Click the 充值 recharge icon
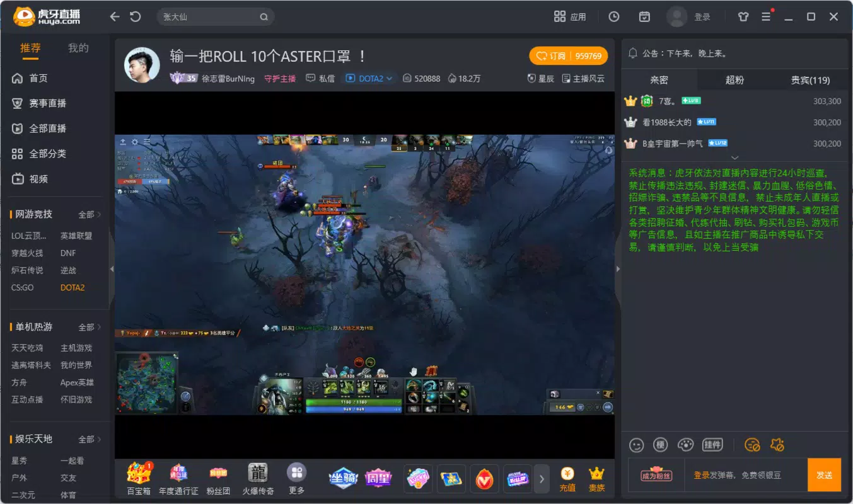Viewport: 853px width, 504px height. pyautogui.click(x=567, y=479)
